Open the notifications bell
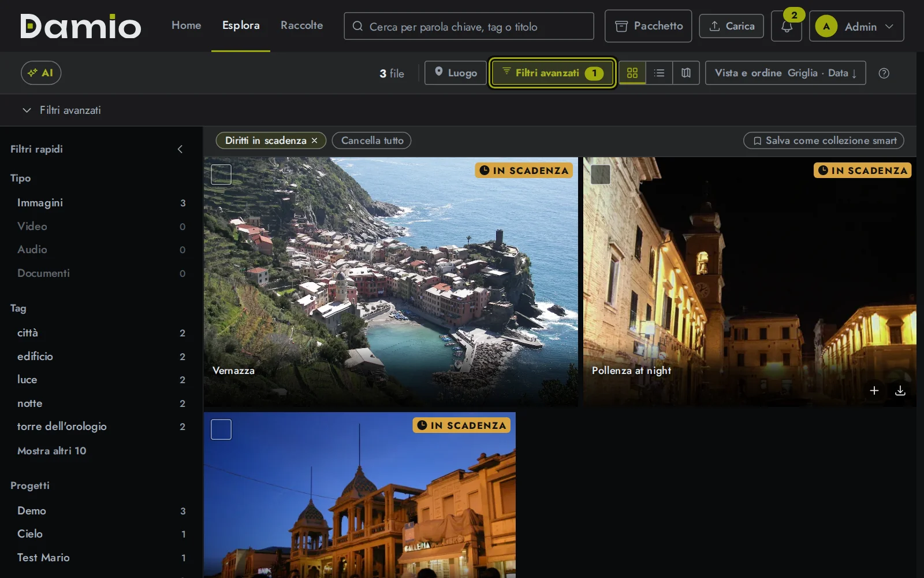 pyautogui.click(x=787, y=27)
